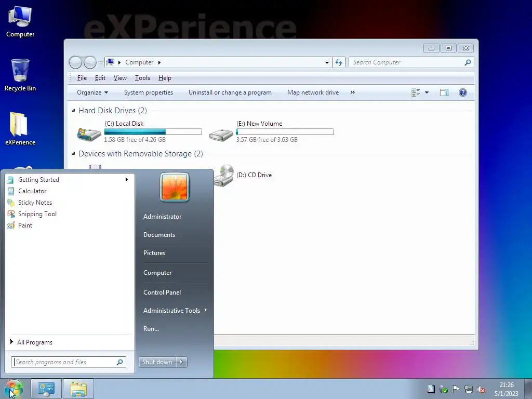
Task: Select the (E:) New Volume drive icon
Action: (221, 135)
